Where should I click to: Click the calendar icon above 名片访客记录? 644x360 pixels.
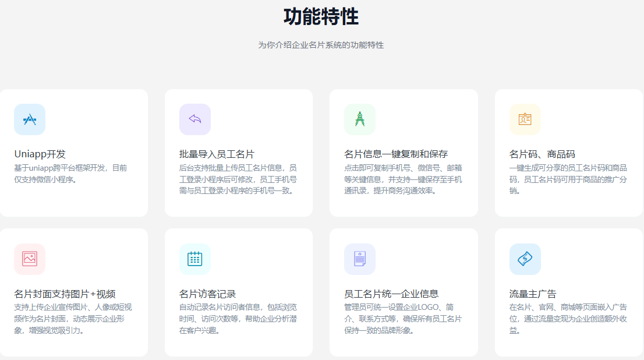click(x=195, y=259)
